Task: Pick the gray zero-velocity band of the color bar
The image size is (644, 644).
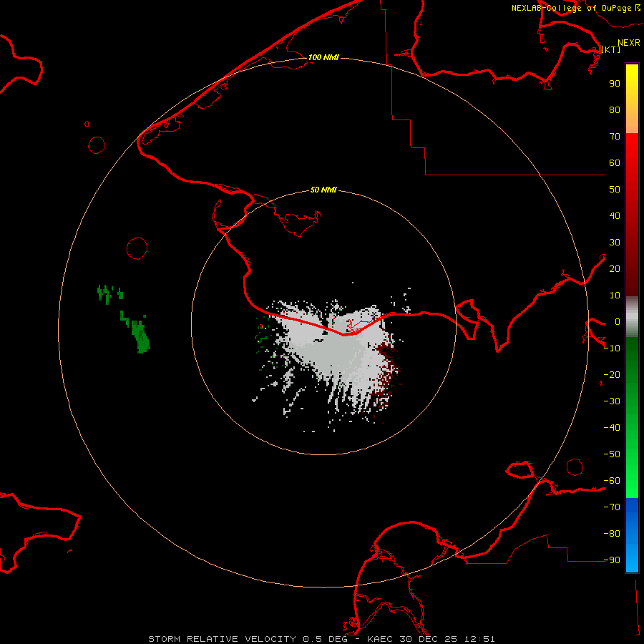Action: [632, 317]
